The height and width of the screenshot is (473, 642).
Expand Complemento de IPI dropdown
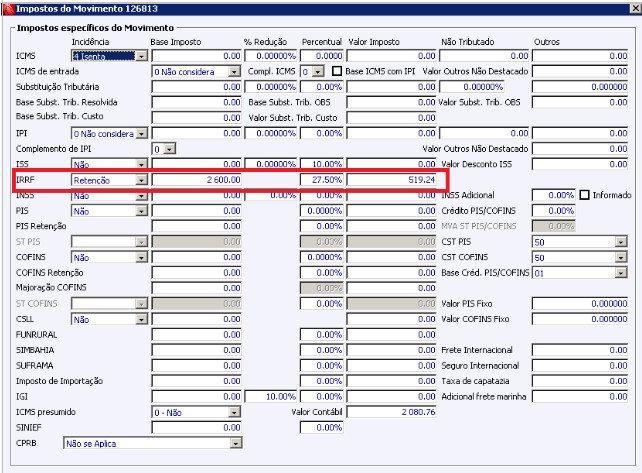tap(170, 149)
